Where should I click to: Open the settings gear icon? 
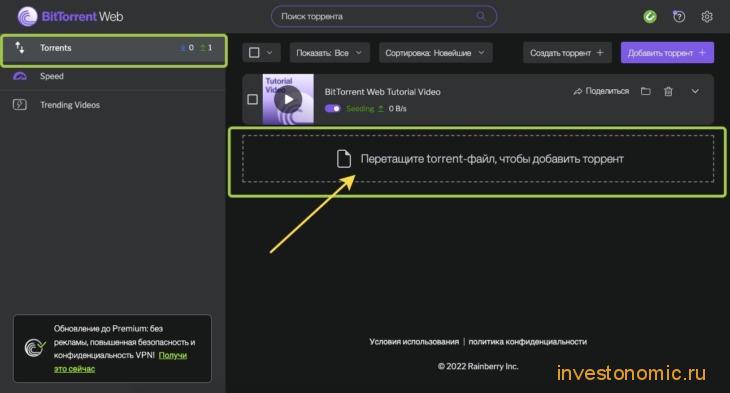point(707,17)
